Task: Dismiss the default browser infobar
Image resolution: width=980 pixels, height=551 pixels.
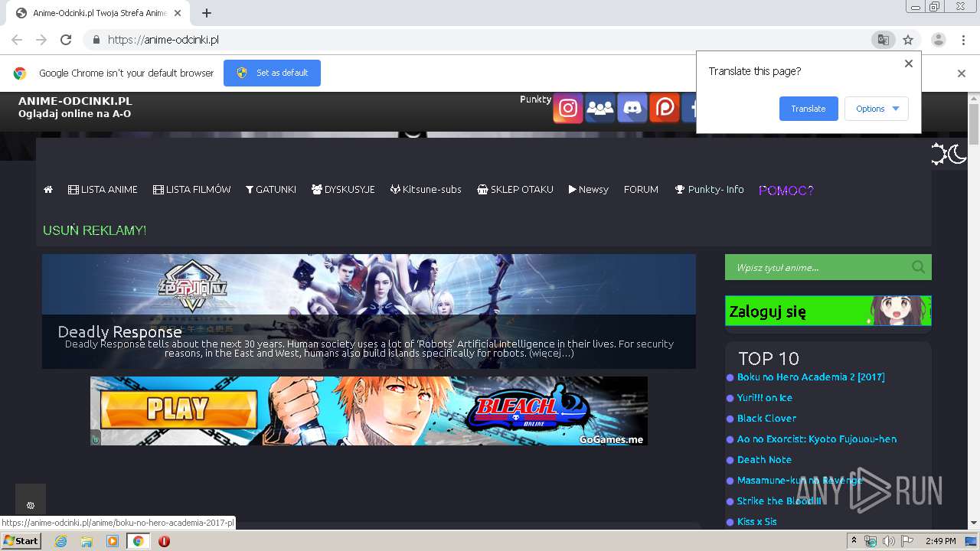Action: (x=962, y=73)
